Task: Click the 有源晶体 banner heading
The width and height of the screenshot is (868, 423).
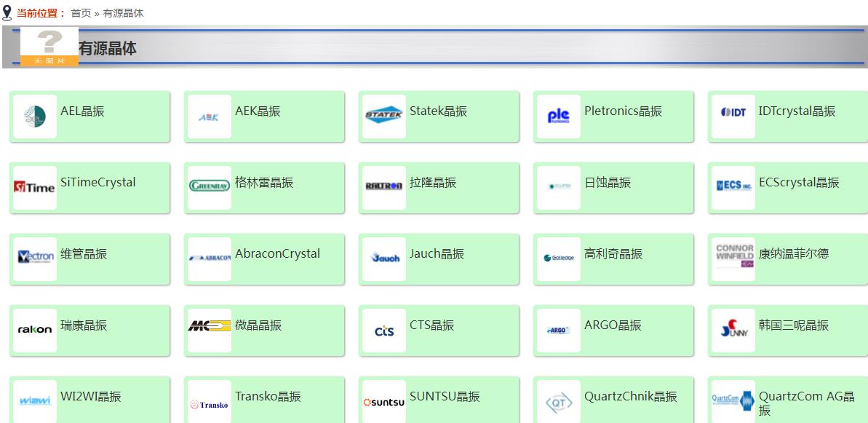Action: [108, 48]
